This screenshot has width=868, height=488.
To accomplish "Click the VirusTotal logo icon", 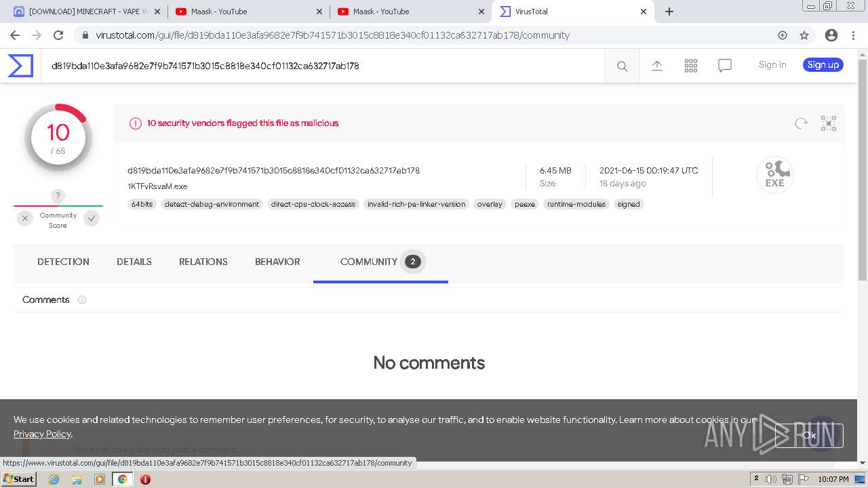I will click(x=20, y=66).
